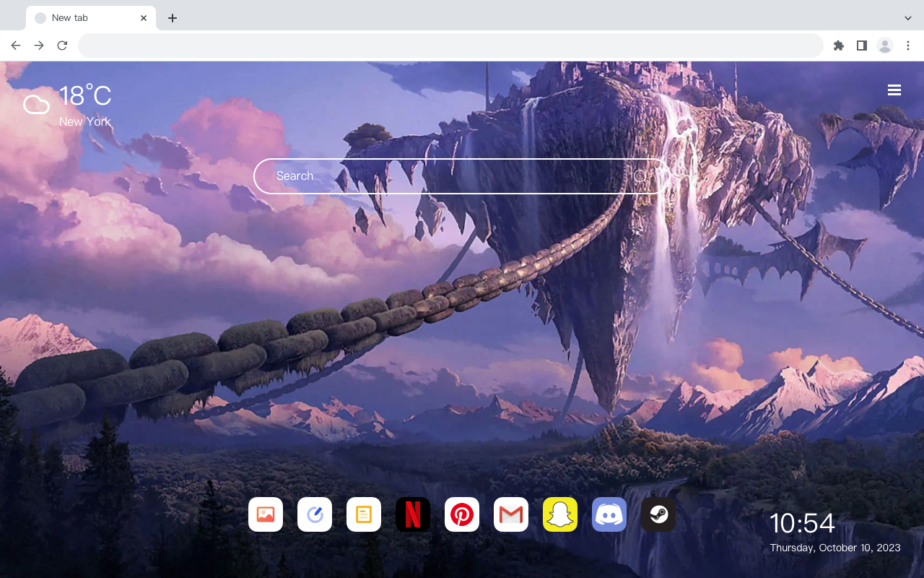The image size is (924, 578).
Task: Click the search magnifier icon
Action: click(x=640, y=176)
